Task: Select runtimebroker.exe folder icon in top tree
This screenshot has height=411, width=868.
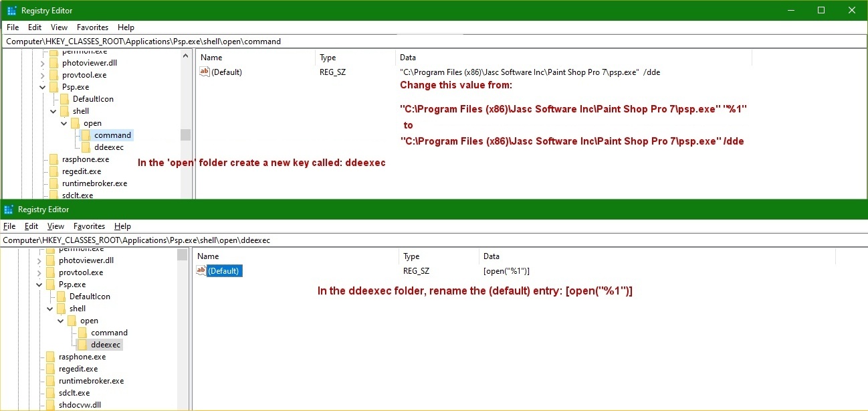Action: coord(53,183)
